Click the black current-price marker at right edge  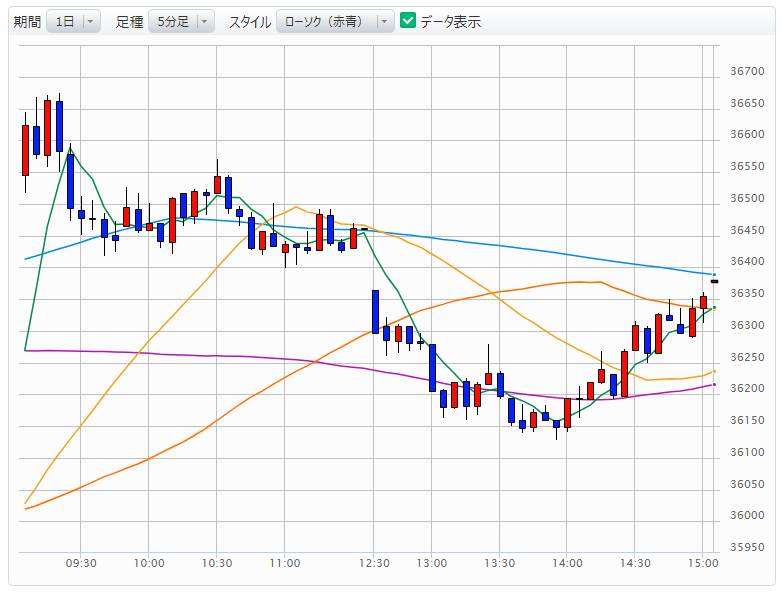point(714,282)
